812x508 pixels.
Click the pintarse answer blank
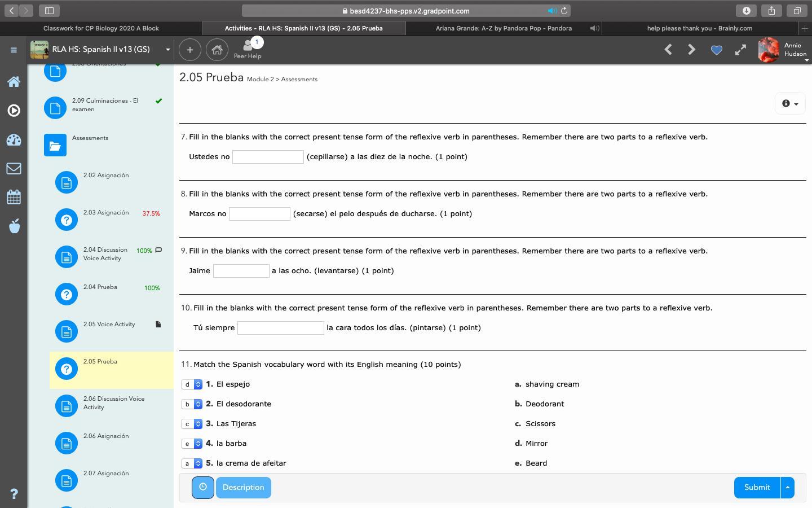[x=281, y=328]
